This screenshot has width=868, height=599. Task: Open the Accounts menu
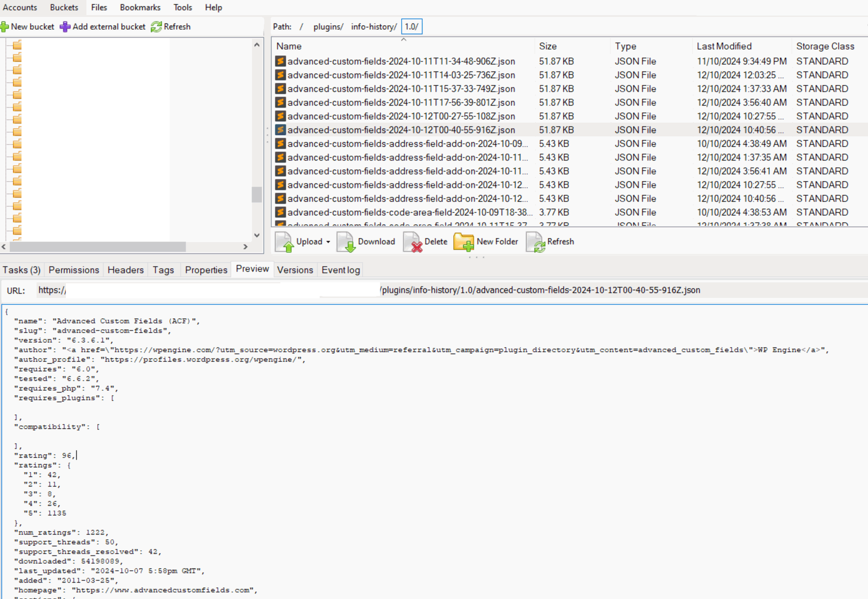20,7
